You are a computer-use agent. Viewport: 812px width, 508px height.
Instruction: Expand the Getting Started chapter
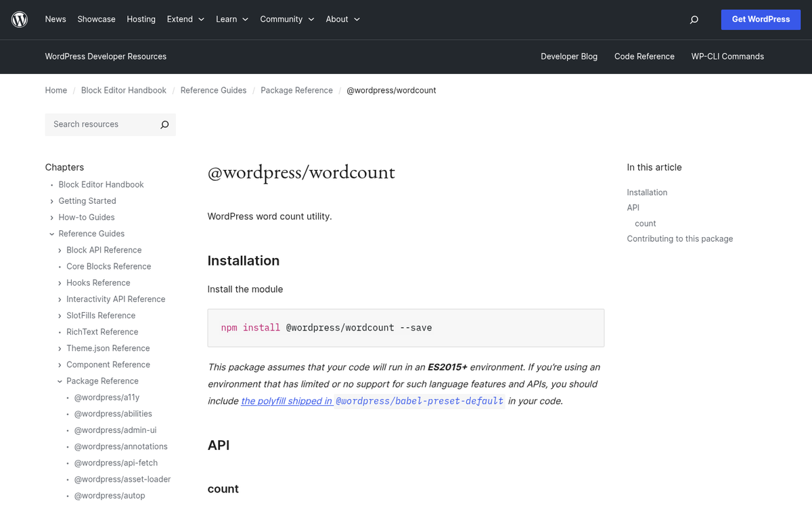pyautogui.click(x=51, y=200)
